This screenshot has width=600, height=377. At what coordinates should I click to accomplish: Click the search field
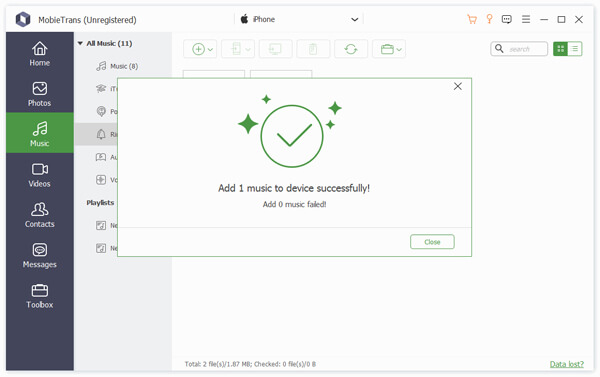pyautogui.click(x=519, y=49)
